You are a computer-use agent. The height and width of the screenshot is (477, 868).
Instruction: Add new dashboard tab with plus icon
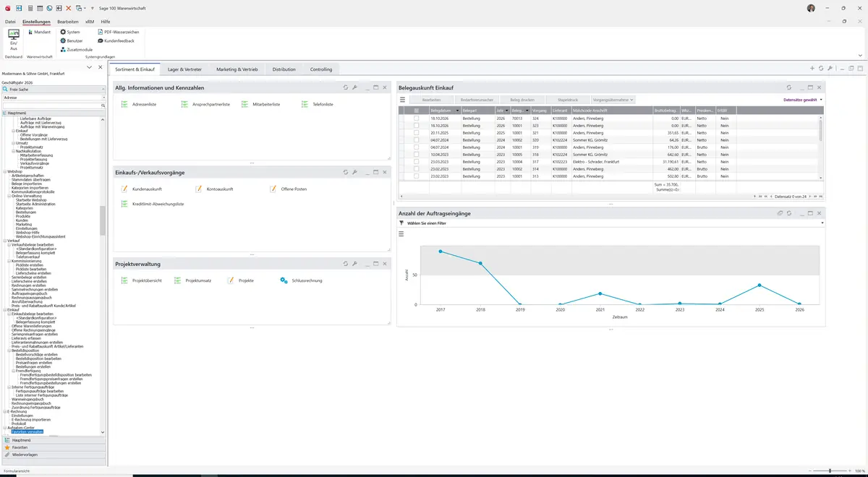(x=812, y=69)
